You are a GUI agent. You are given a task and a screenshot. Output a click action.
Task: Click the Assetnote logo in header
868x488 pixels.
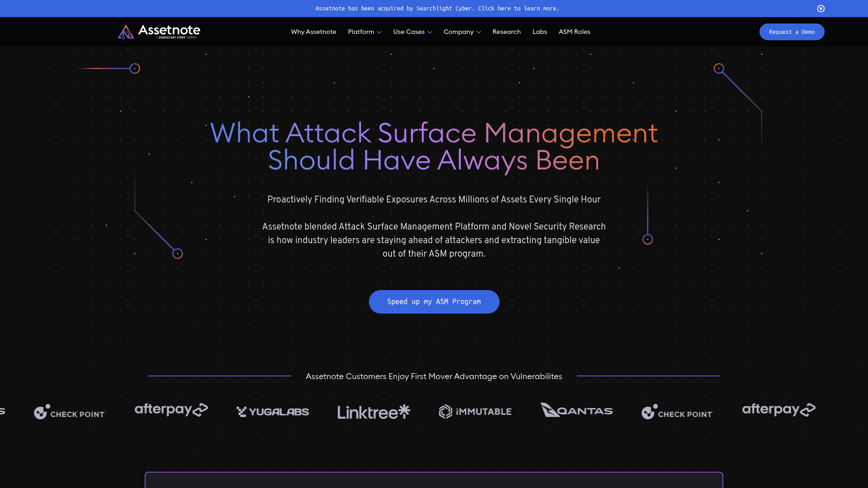click(159, 32)
